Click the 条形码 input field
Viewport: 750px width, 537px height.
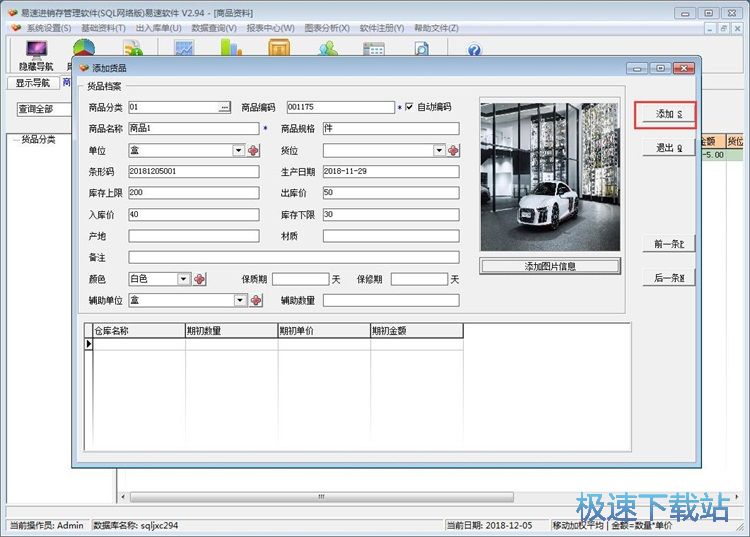194,172
